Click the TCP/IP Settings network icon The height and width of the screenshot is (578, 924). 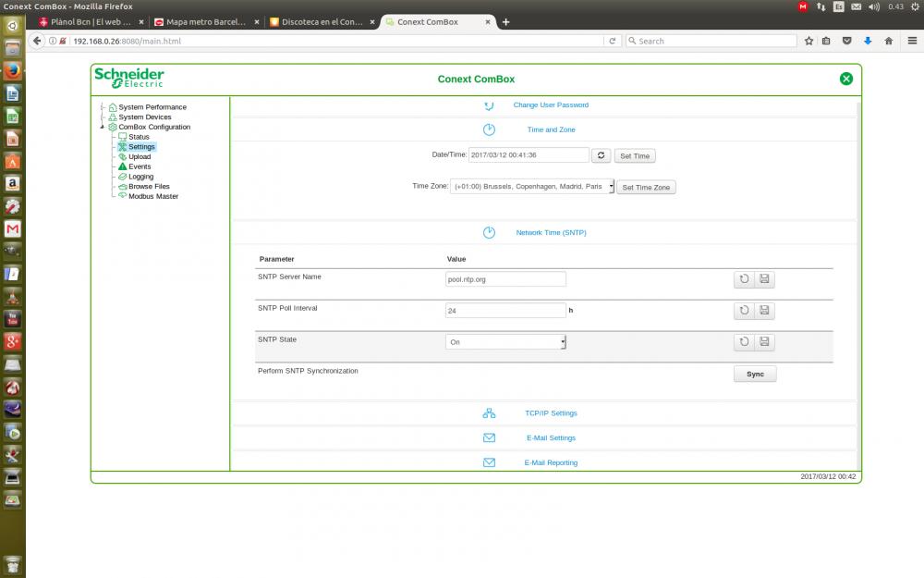pyautogui.click(x=489, y=413)
